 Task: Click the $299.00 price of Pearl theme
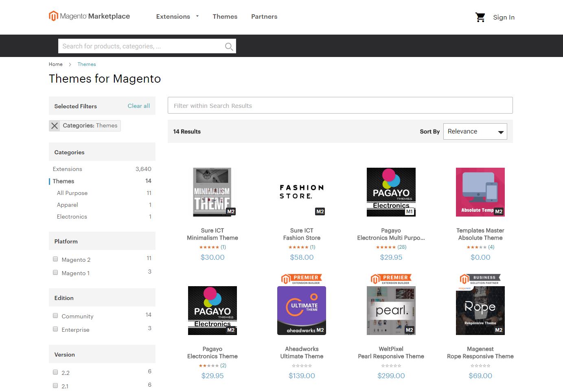click(x=391, y=376)
